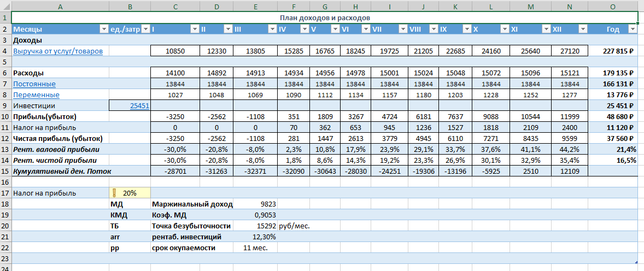This screenshot has height=271, width=644.
Task: Select yearly expenses total 179 135 ₽
Action: [x=612, y=73]
